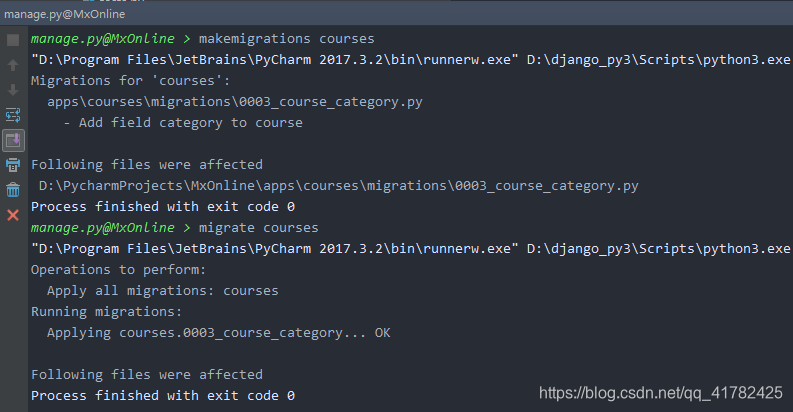The image size is (793, 412).
Task: Close the console using the red X icon
Action: point(13,215)
